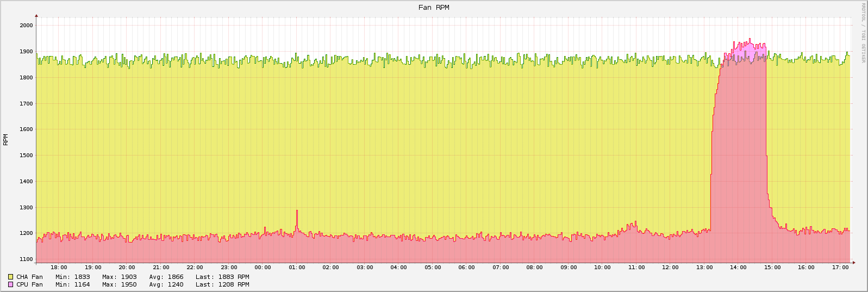868x292 pixels.
Task: Click the vertical RPM axis label
Action: (x=5, y=140)
